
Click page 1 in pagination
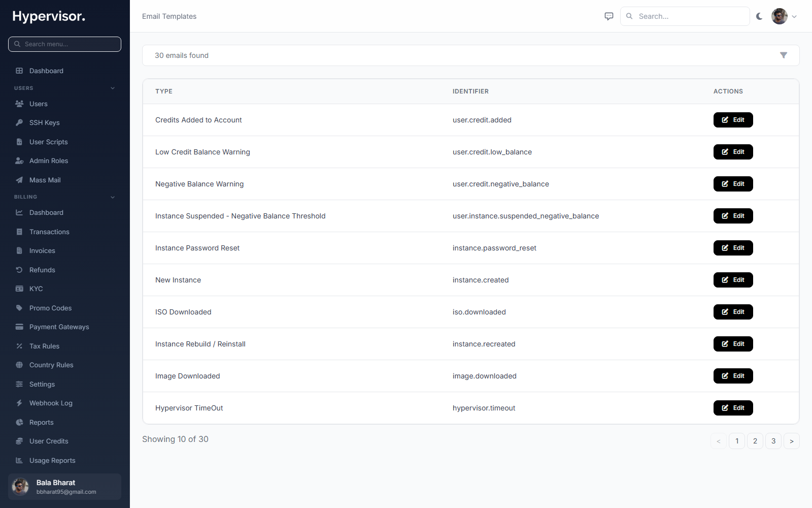[x=737, y=441]
